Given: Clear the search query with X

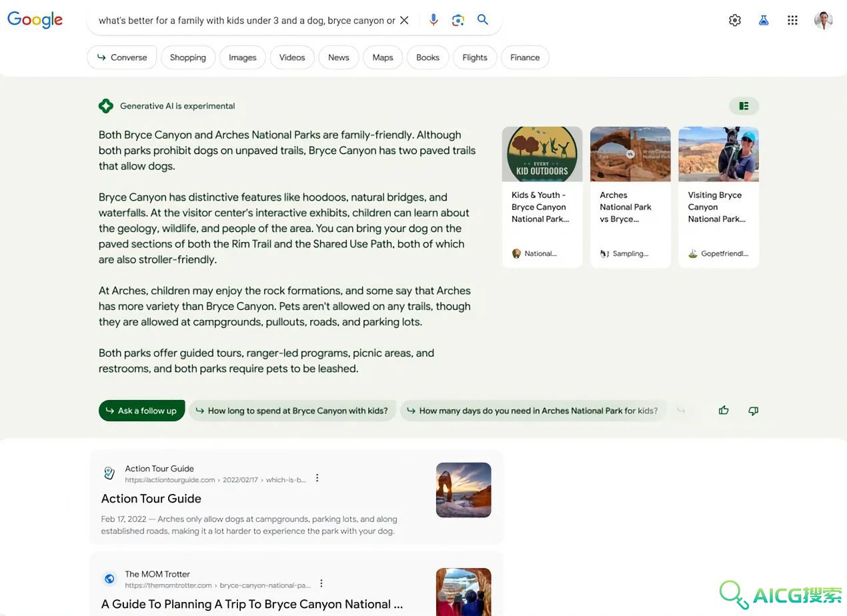Looking at the screenshot, I should point(404,21).
